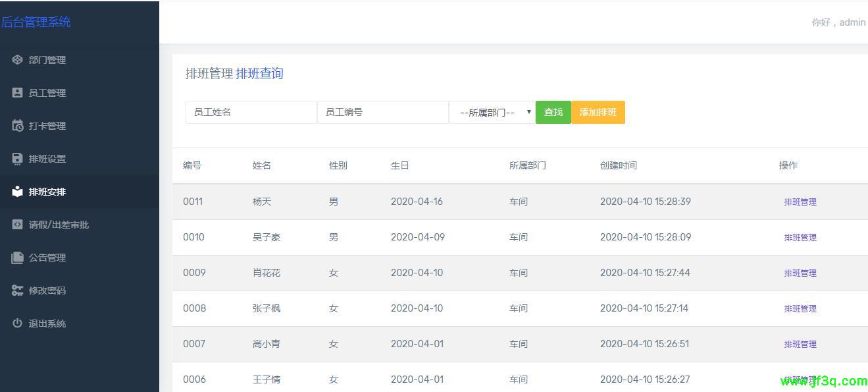Viewport: 868px width, 392px height.
Task: Open the 排班管理 section heading
Action: (x=207, y=73)
